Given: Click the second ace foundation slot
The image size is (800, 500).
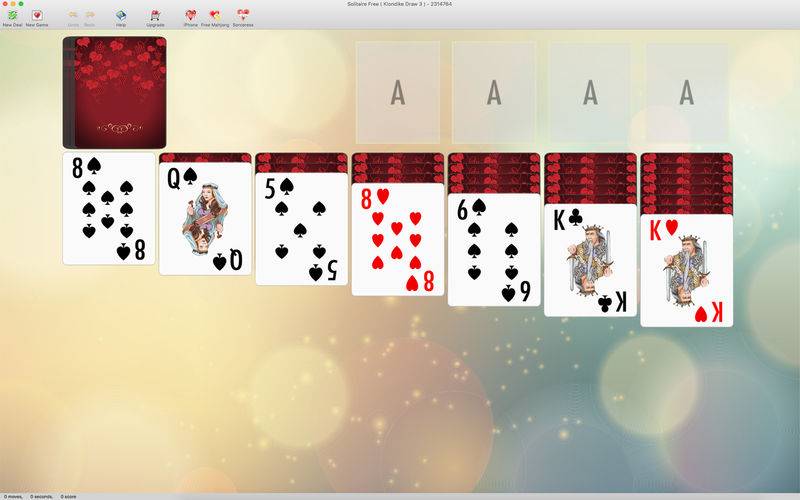Looking at the screenshot, I should pos(494,92).
